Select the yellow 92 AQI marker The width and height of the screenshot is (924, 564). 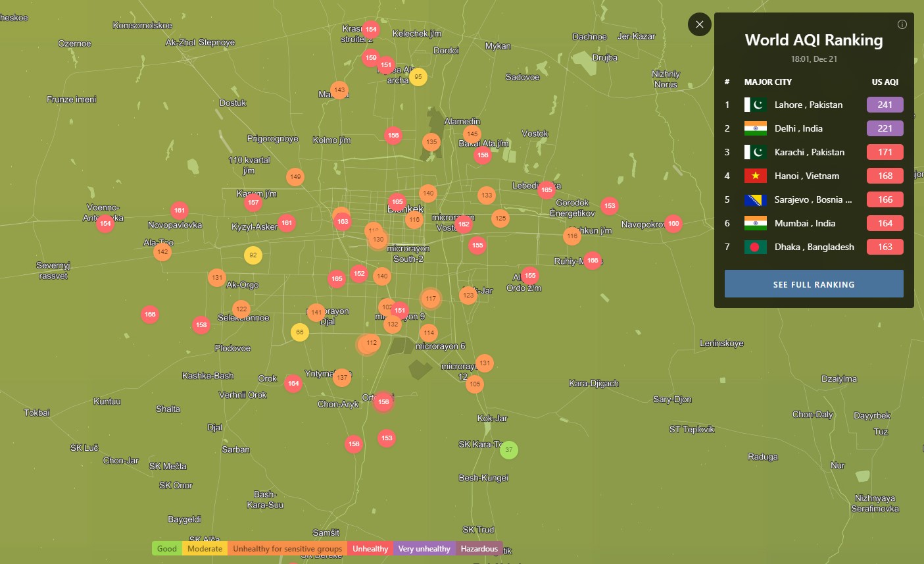[253, 255]
